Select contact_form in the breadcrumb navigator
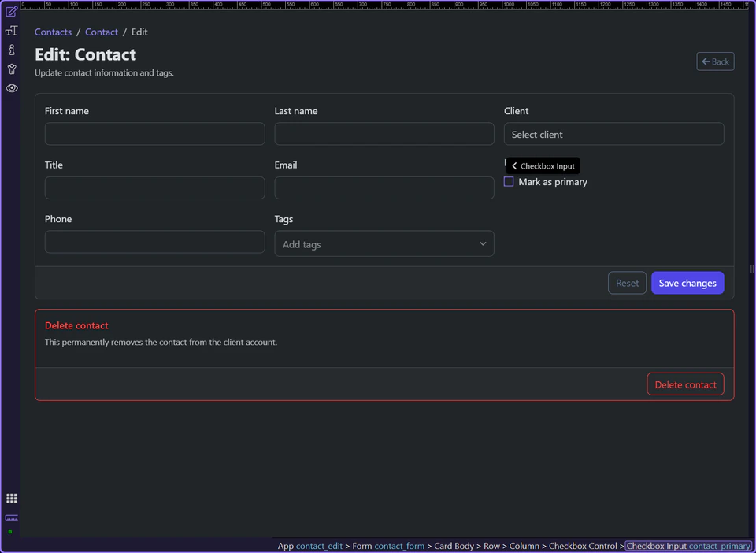The image size is (756, 553). point(399,546)
